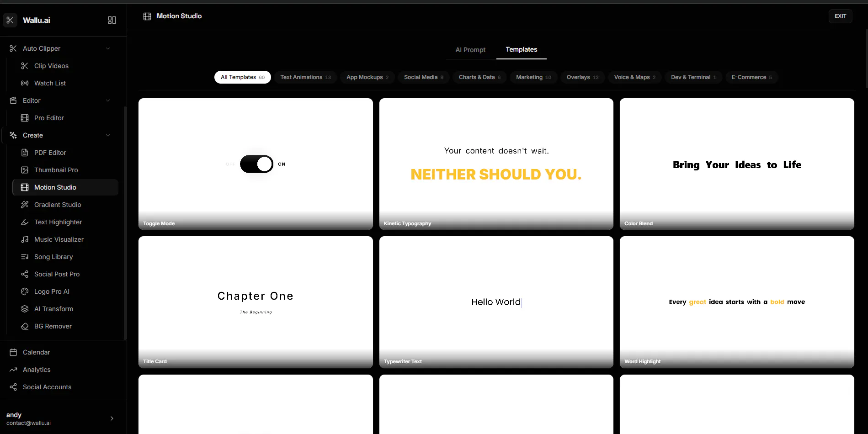868x434 pixels.
Task: Click the Social Post Pro share icon
Action: (25, 274)
